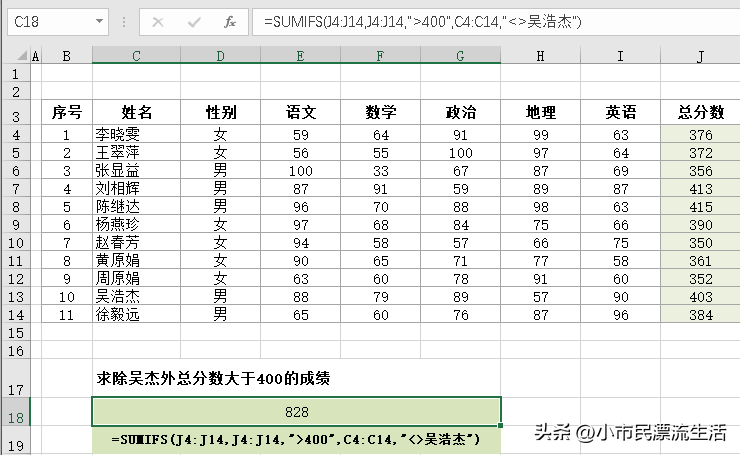Click 张显益's 语文 score 100

click(x=300, y=170)
